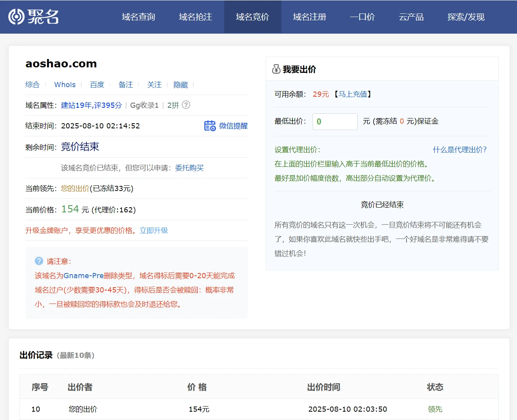
Task: Go to the 域名抢注 menu
Action: (x=195, y=17)
